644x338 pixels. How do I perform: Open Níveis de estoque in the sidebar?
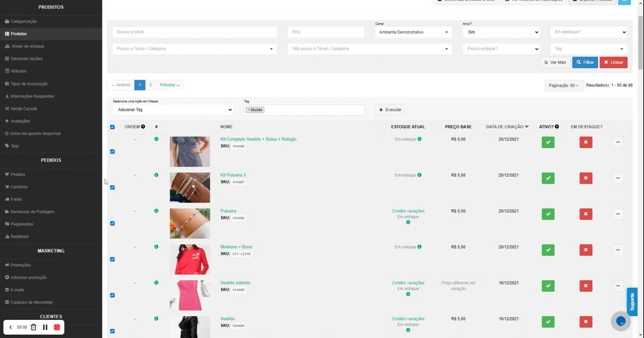(x=27, y=46)
